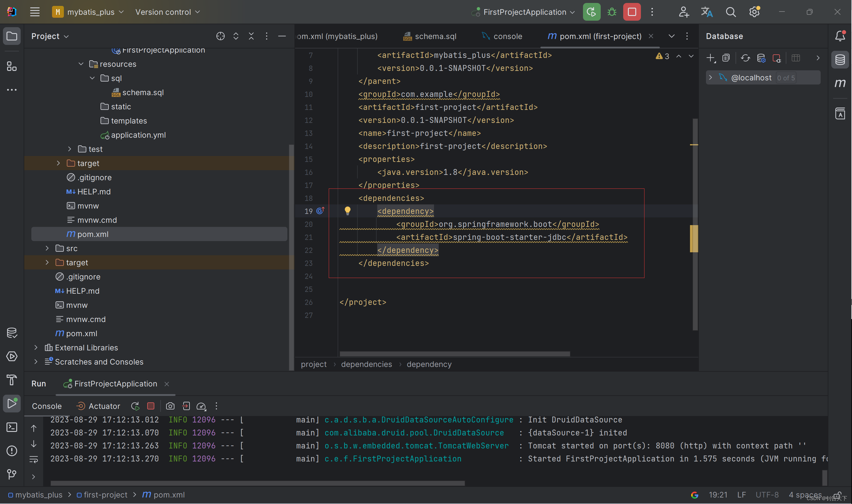The width and height of the screenshot is (852, 504).
Task: Collapse the resources folder
Action: click(x=81, y=64)
